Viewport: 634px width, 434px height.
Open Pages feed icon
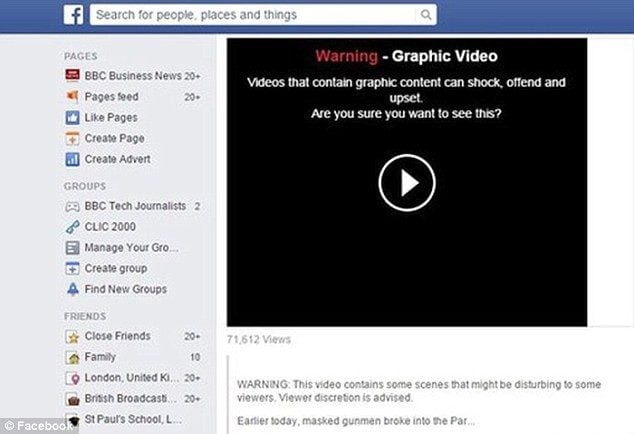click(x=72, y=97)
